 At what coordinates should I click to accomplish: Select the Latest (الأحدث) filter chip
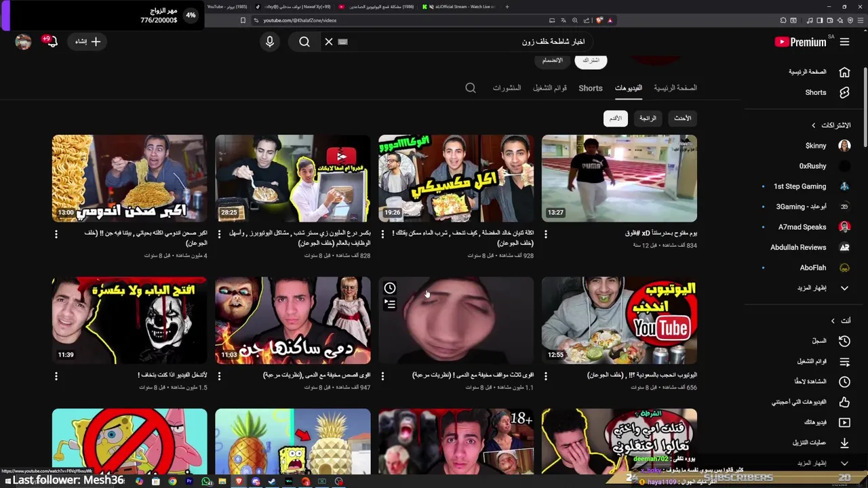683,119
